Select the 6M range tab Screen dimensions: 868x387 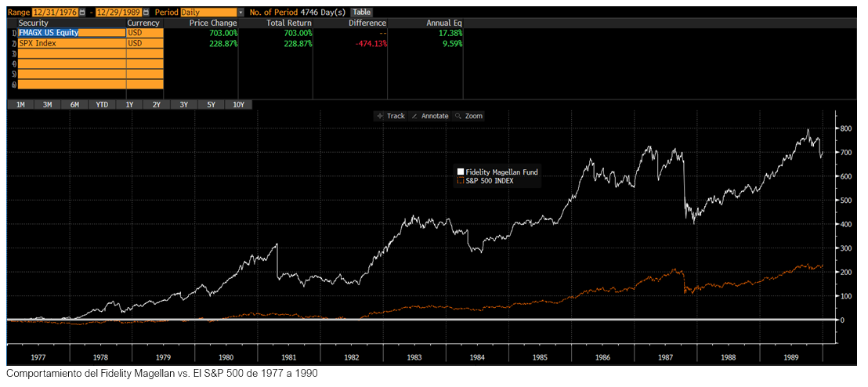click(x=74, y=104)
